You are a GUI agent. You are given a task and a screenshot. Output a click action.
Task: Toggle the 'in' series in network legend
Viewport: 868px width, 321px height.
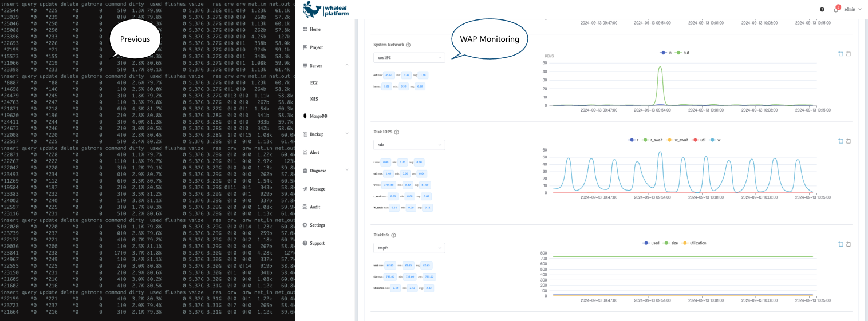(665, 53)
